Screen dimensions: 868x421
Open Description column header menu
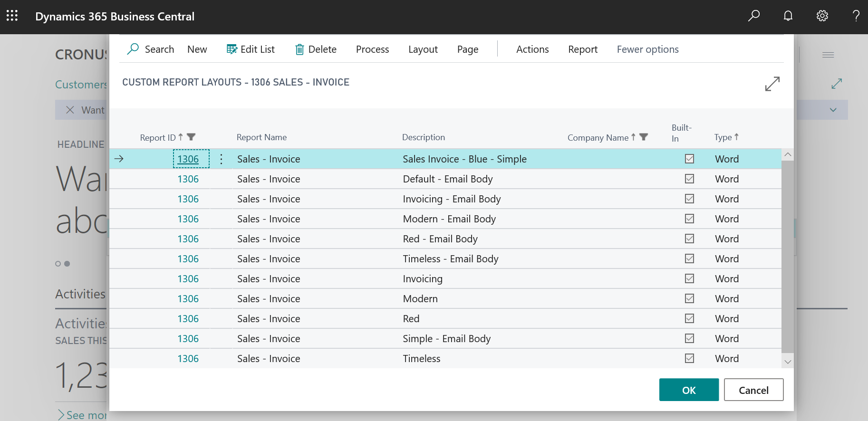[x=424, y=137]
